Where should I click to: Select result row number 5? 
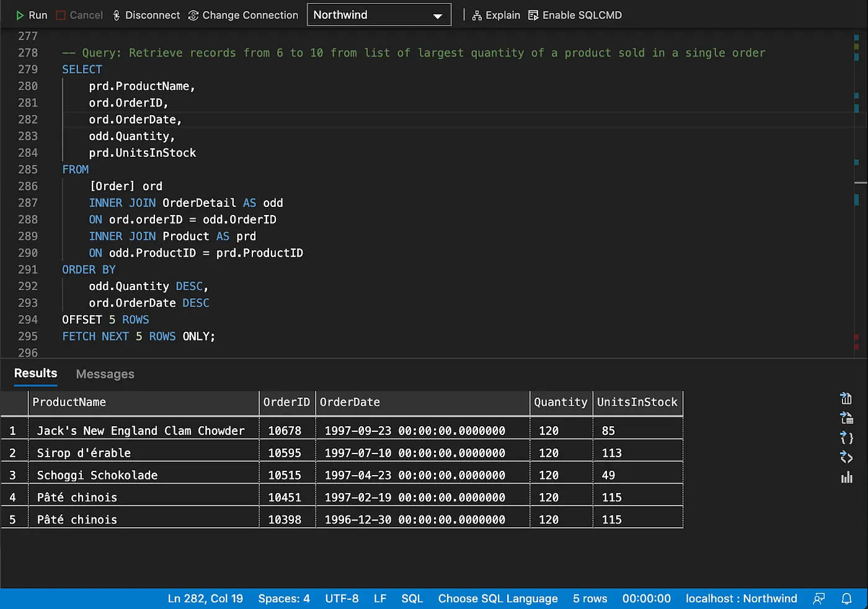click(x=14, y=520)
